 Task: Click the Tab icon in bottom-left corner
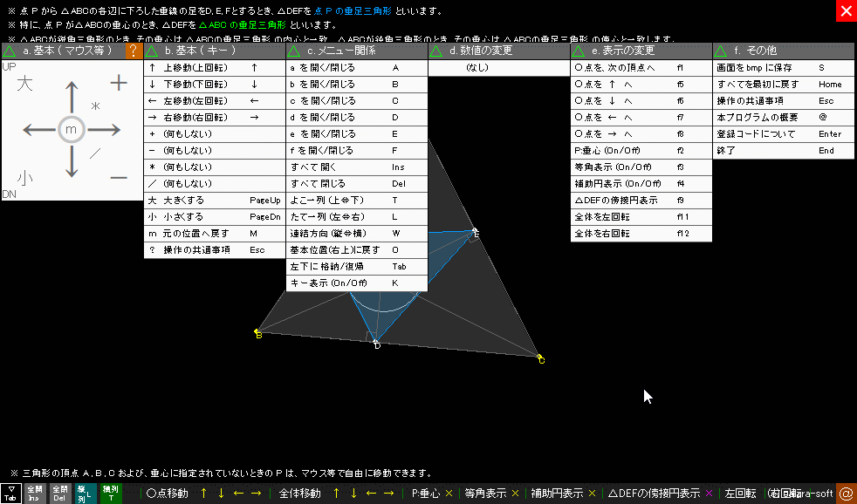(x=10, y=494)
